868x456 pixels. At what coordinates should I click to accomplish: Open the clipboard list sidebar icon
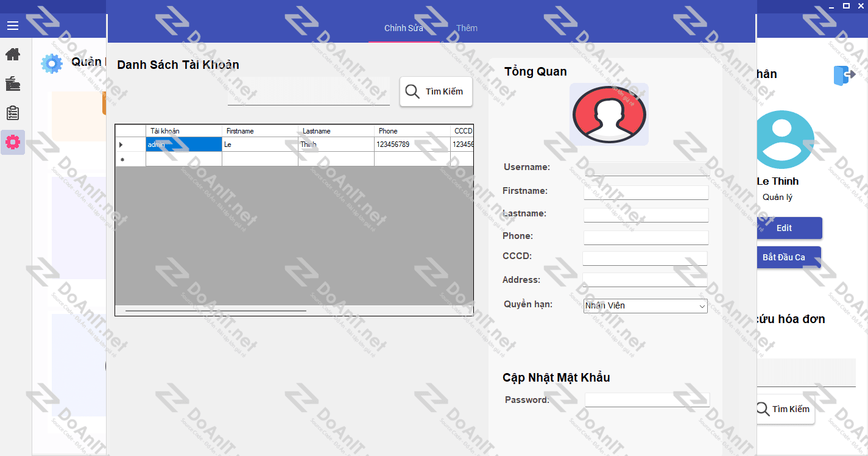click(x=13, y=113)
